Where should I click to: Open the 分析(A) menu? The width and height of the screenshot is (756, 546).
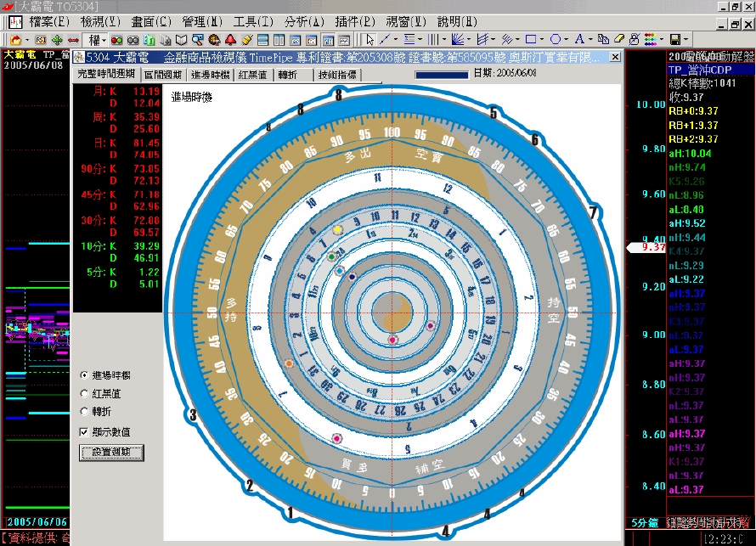tap(304, 20)
